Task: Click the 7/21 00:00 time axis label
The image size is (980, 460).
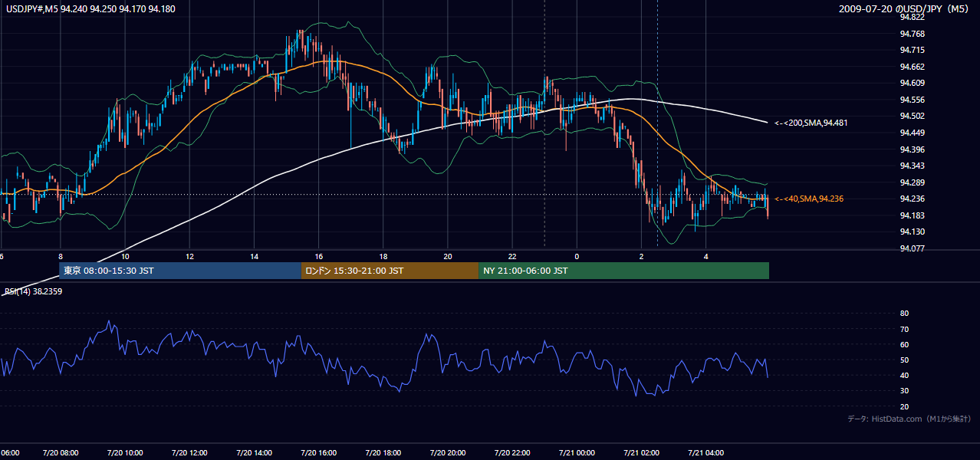Action: click(577, 453)
